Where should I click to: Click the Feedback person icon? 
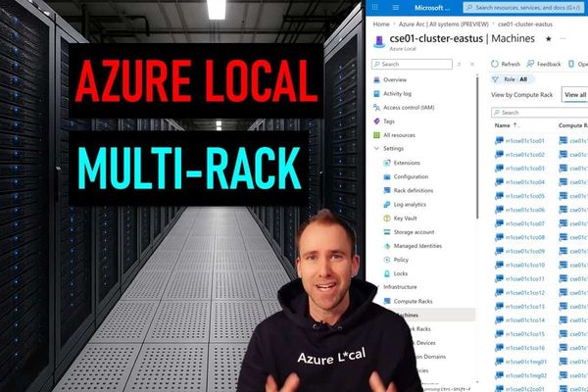(x=530, y=64)
